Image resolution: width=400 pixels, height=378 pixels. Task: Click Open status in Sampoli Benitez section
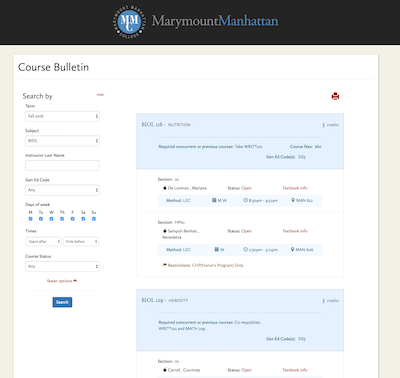246,231
